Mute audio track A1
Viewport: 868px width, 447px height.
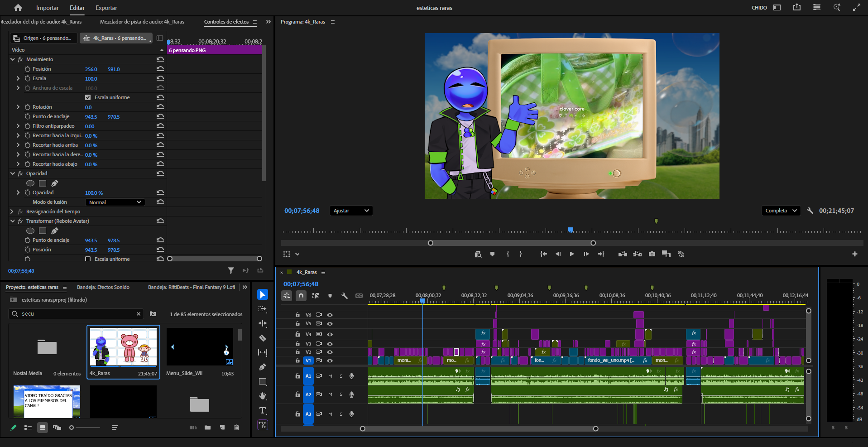tap(330, 376)
